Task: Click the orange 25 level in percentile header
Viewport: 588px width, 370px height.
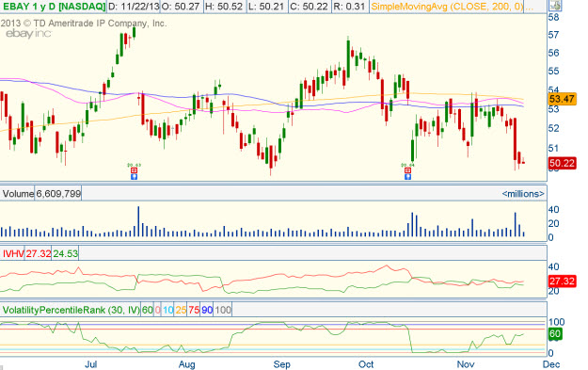Action: click(x=181, y=310)
